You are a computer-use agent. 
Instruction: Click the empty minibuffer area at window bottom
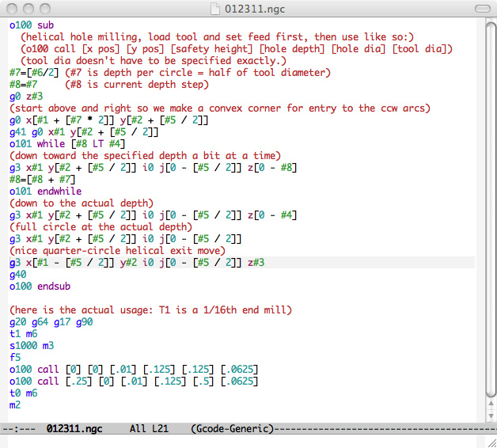click(x=242, y=442)
